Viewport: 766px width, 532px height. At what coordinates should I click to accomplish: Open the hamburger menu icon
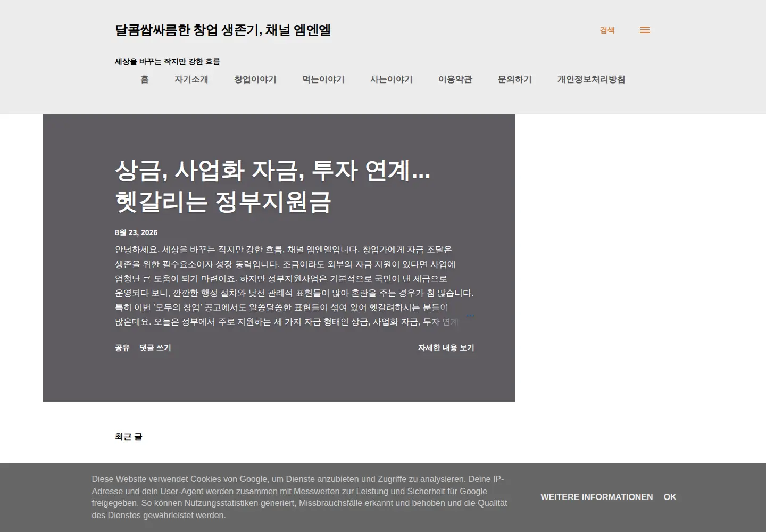coord(645,30)
